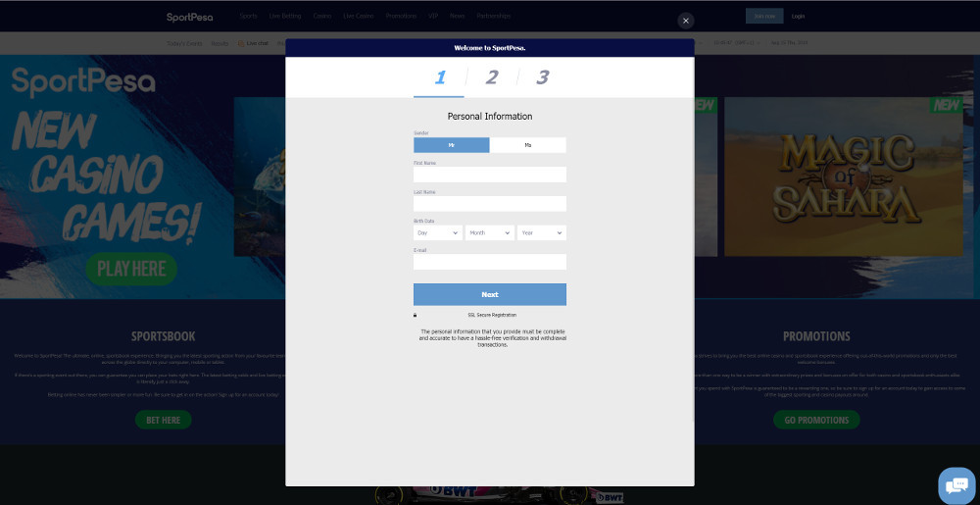The width and height of the screenshot is (980, 505).
Task: Click the SportPesa logo in header
Action: click(x=189, y=17)
